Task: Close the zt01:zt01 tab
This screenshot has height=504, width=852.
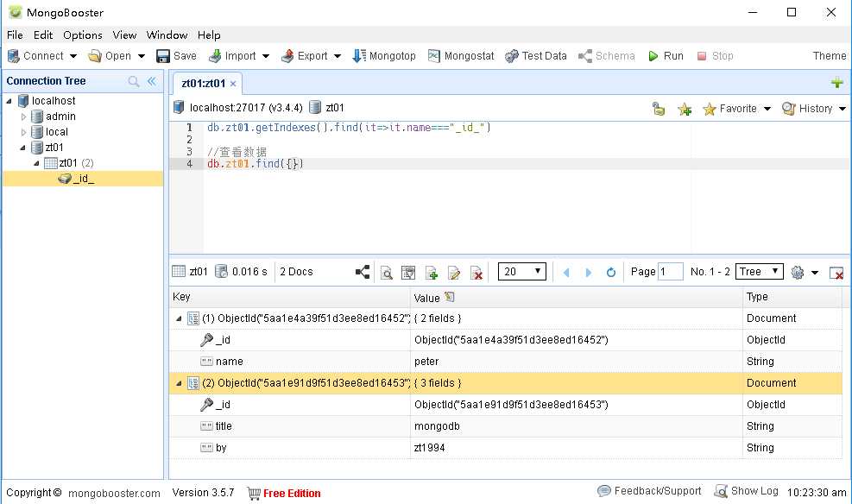Action: pyautogui.click(x=233, y=84)
